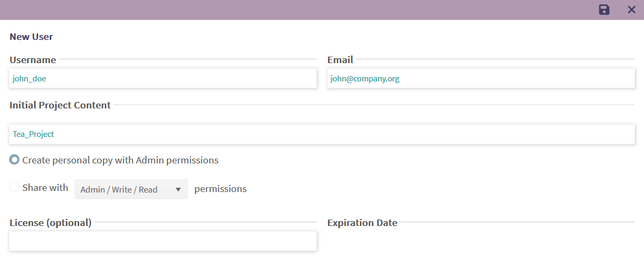This screenshot has height=274, width=644.
Task: Click the License (optional) label
Action: click(x=51, y=223)
